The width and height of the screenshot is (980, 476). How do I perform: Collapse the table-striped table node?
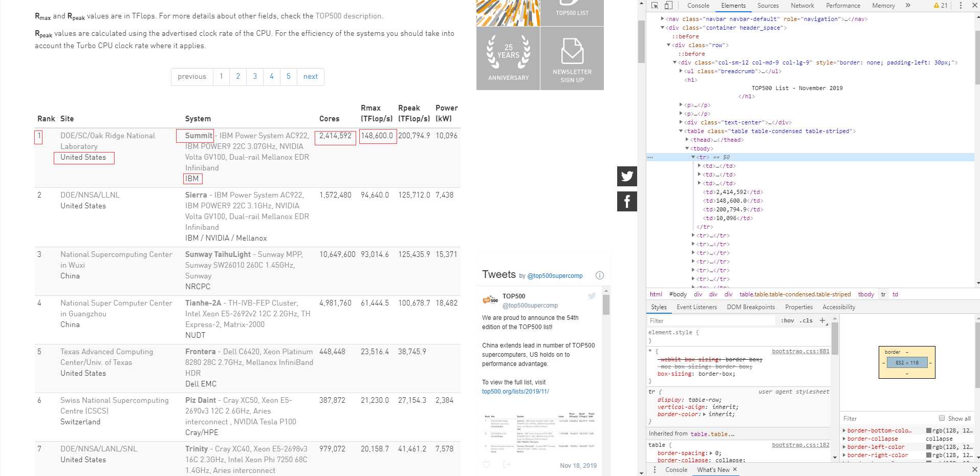681,131
